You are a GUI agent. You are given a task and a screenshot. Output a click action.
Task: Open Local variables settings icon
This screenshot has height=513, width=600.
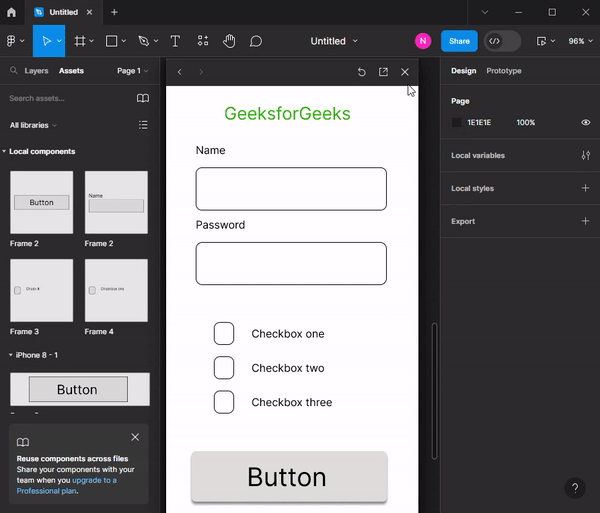click(585, 155)
